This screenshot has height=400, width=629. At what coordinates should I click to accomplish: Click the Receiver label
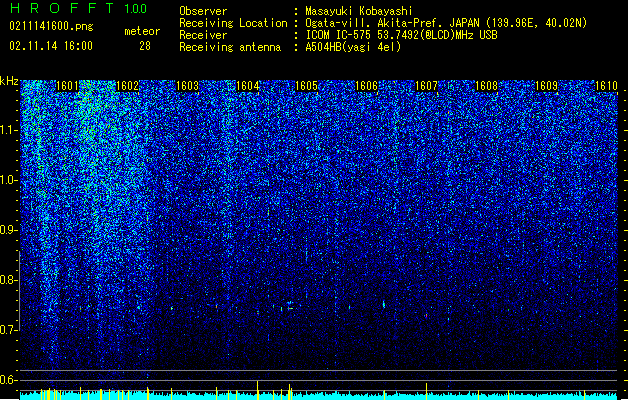point(203,35)
